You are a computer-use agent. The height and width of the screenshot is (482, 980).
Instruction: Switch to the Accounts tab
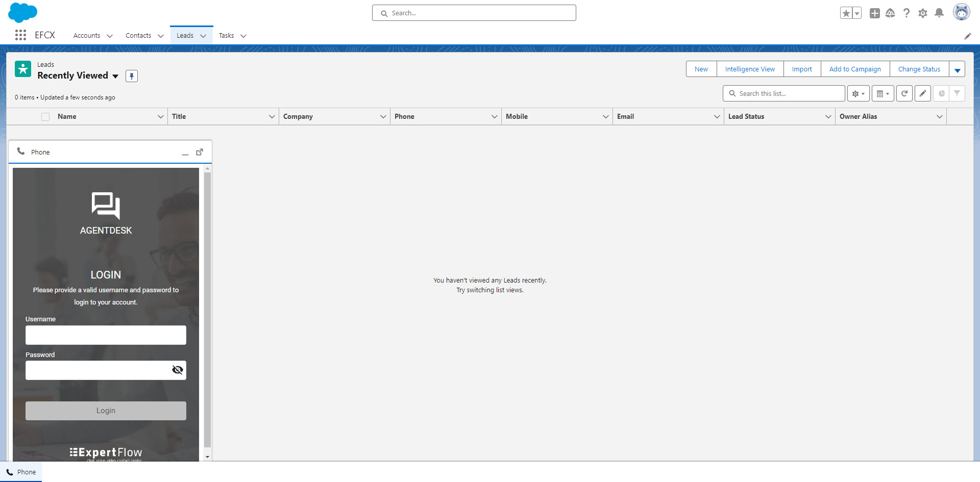87,36
